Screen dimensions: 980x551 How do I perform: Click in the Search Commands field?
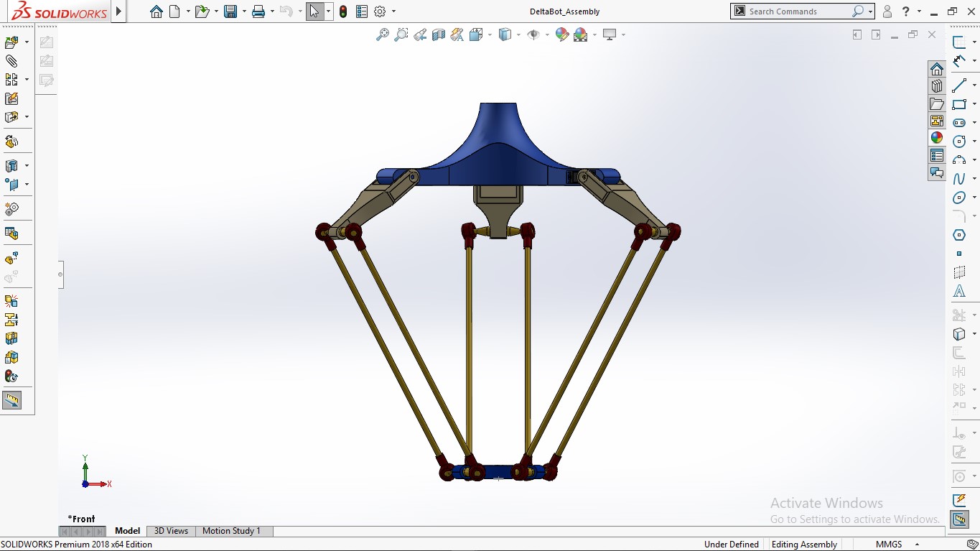797,11
